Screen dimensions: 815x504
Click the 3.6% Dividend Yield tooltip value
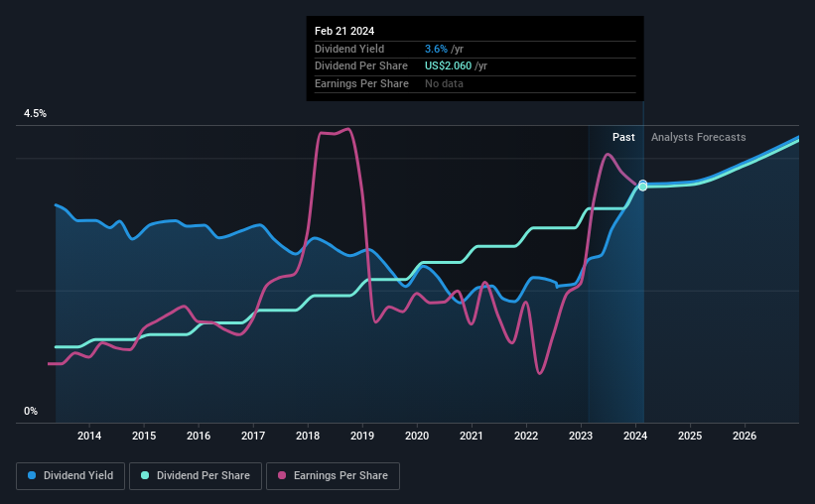click(436, 49)
